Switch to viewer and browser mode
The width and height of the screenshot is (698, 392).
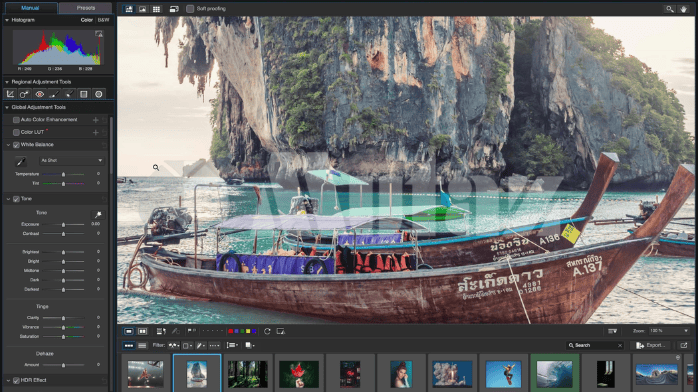coord(129,9)
